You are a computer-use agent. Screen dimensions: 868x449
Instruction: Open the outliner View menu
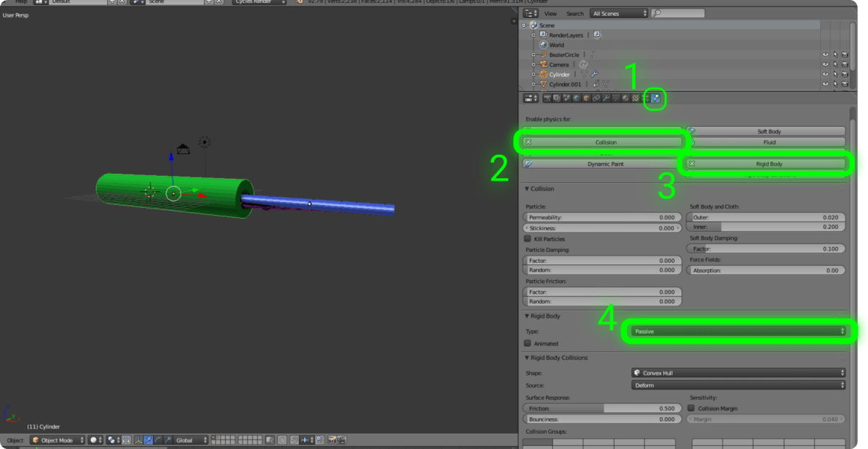pos(550,13)
